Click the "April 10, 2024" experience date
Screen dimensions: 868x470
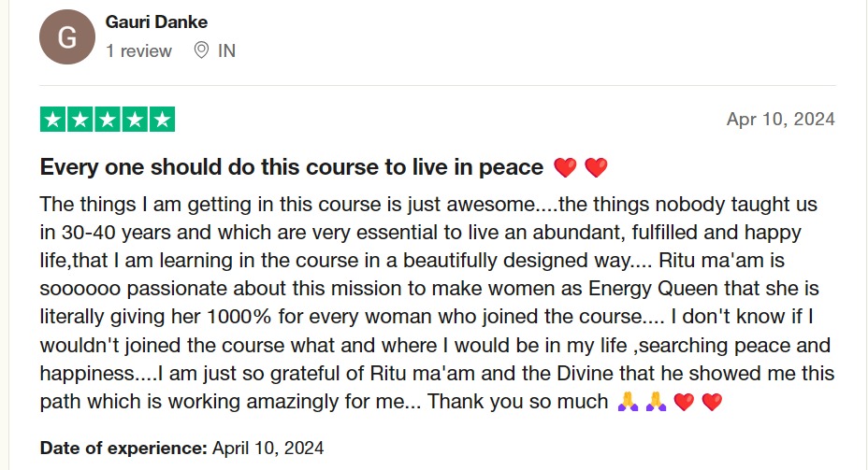click(x=268, y=449)
